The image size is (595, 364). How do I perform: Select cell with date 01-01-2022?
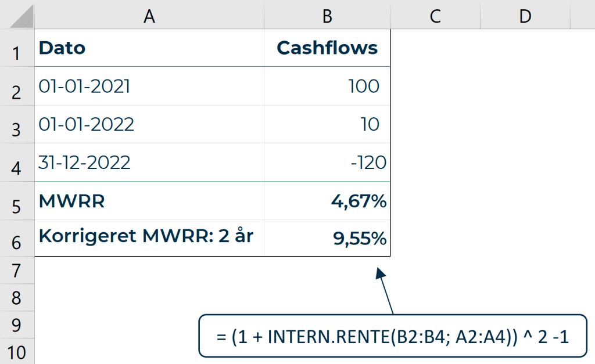coord(149,124)
